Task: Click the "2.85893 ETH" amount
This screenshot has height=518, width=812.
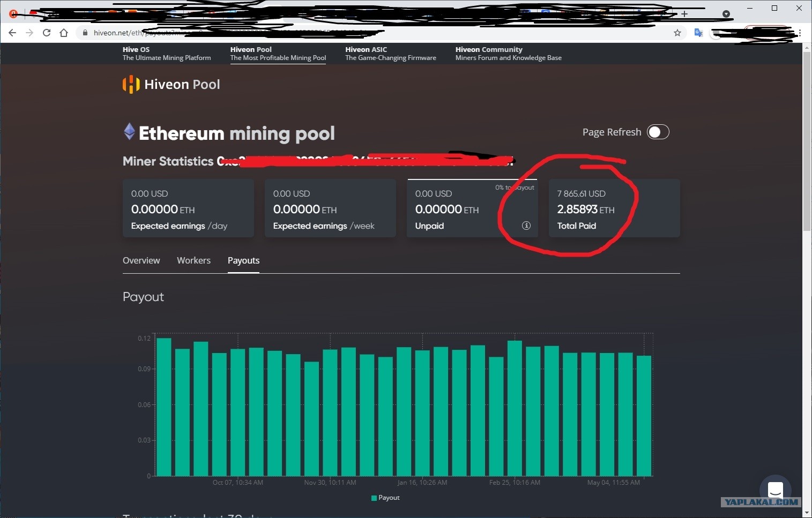Action: pyautogui.click(x=586, y=209)
